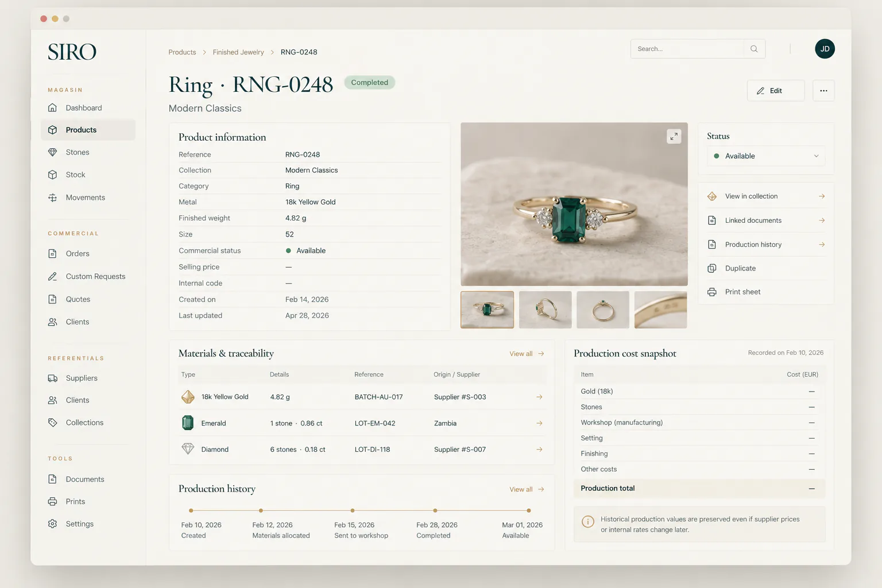Click the Edit button
This screenshot has height=588, width=882.
[x=776, y=91]
